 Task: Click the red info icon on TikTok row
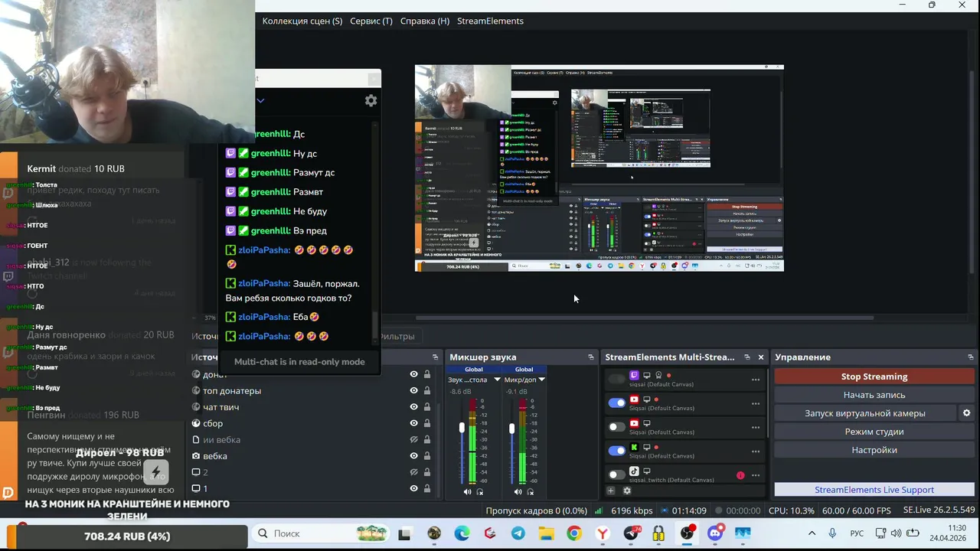coord(740,475)
